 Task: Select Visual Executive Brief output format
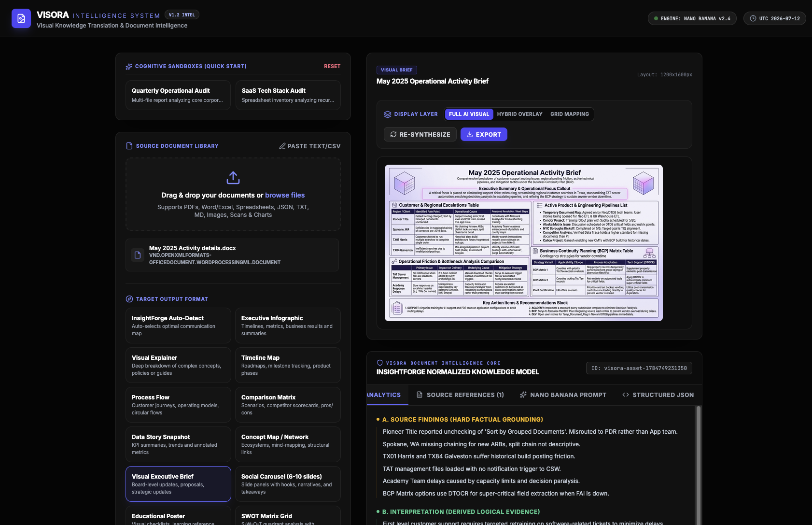(178, 484)
